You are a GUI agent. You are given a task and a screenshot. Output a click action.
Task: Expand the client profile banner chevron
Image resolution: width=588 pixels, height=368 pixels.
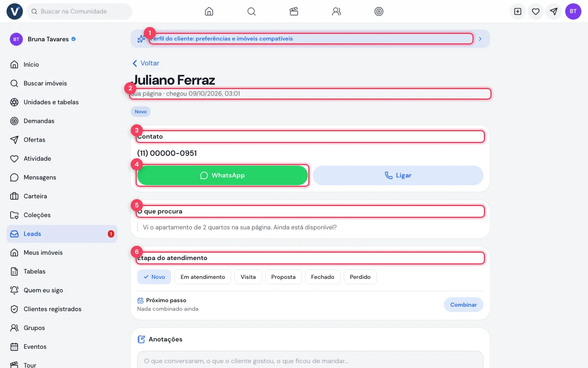click(480, 39)
